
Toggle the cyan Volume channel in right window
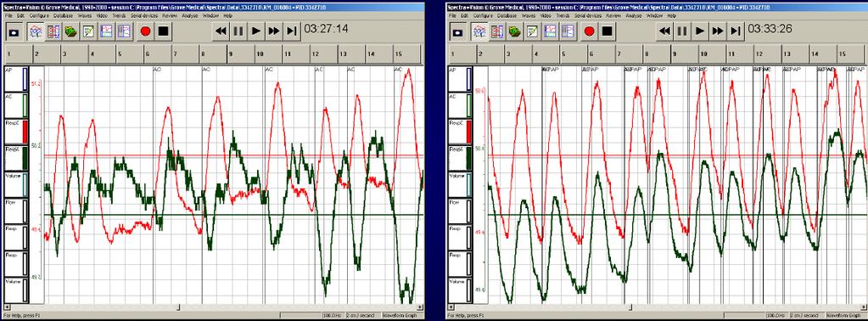[x=460, y=184]
